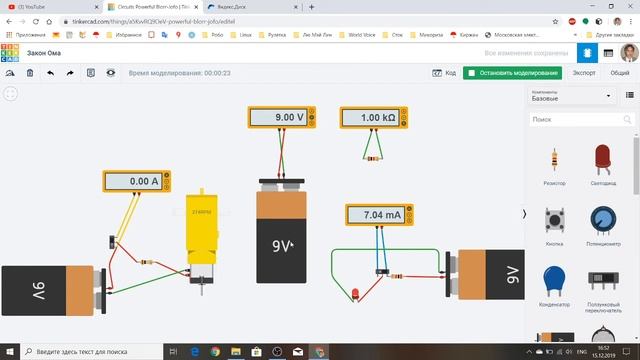Select the Потенциометр component
The width and height of the screenshot is (640, 360).
[603, 227]
